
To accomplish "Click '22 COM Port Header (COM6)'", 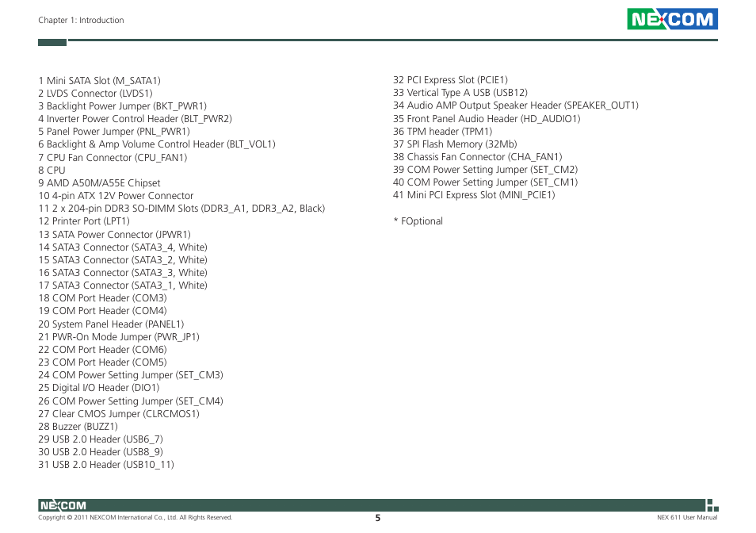I will [103, 349].
